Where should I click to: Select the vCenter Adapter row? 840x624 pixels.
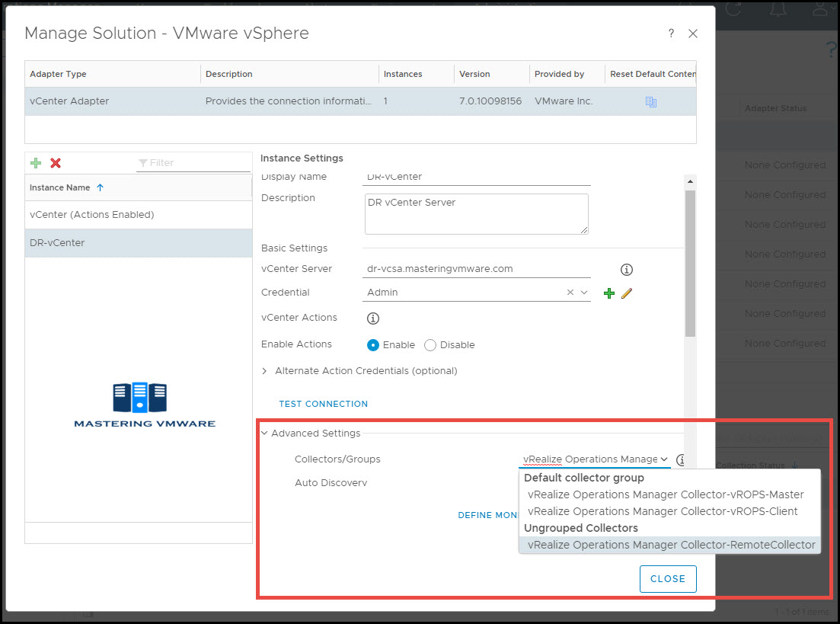coord(360,101)
